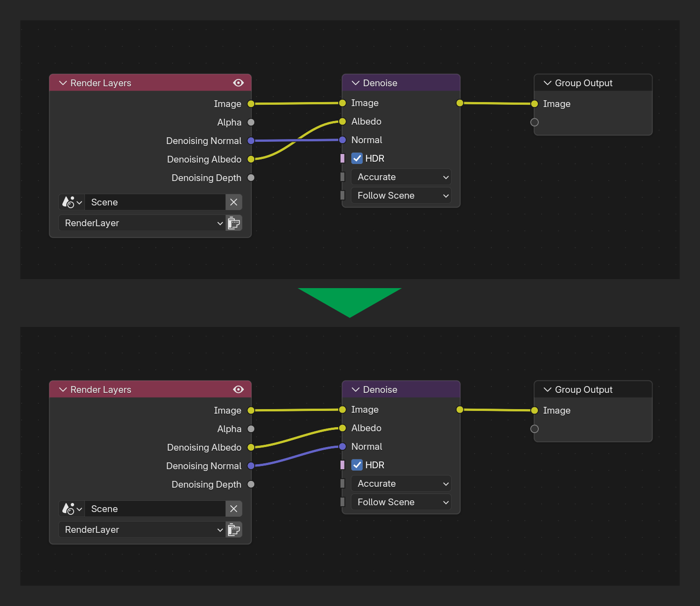Click Normal input socket on bottom Denoise node
This screenshot has width=700, height=606.
(342, 447)
